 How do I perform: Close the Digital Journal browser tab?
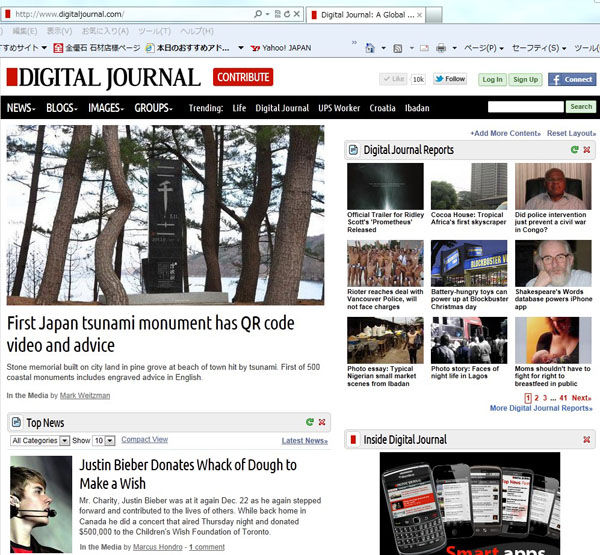(419, 15)
